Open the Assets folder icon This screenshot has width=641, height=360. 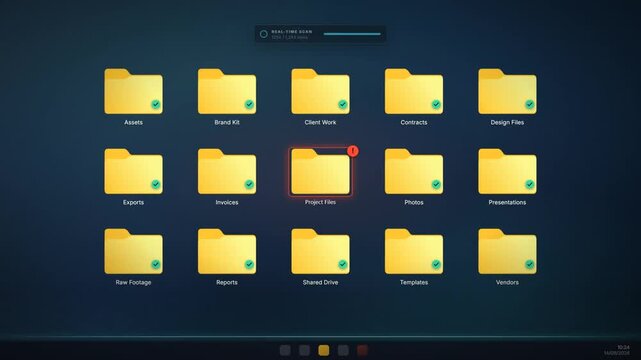133,91
